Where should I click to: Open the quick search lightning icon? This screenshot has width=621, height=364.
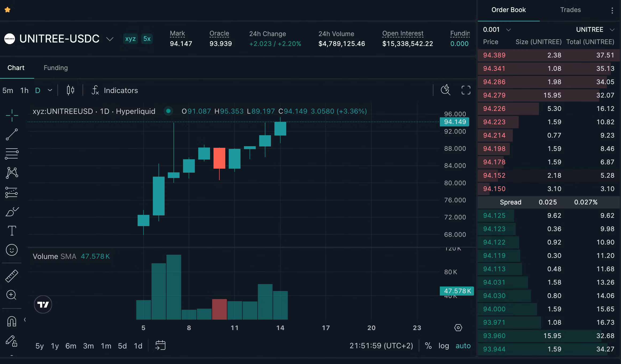(x=445, y=90)
